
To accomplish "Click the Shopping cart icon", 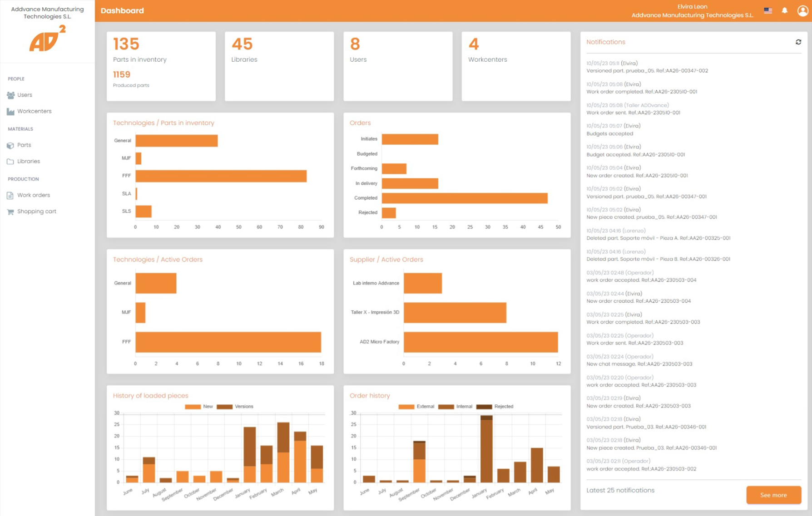I will [x=10, y=212].
